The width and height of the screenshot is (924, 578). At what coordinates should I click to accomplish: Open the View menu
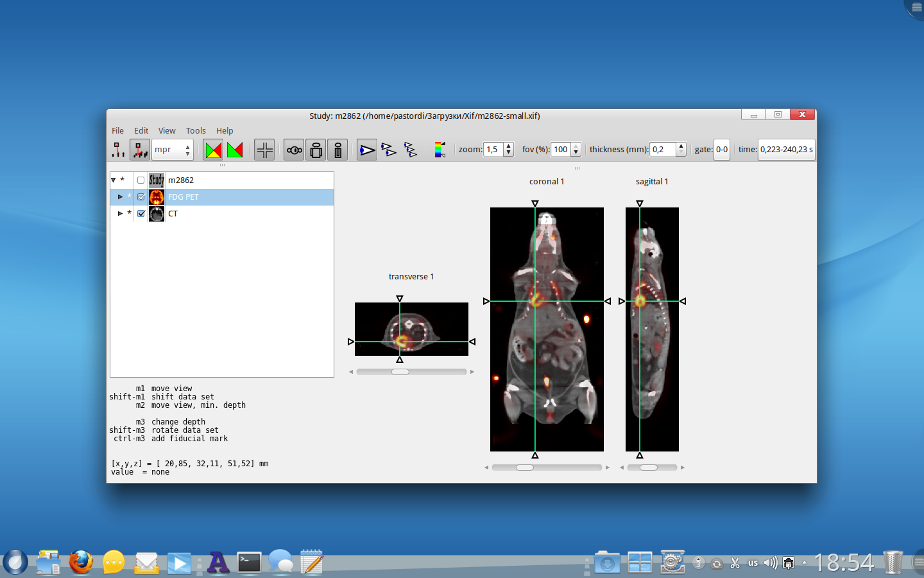tap(167, 130)
